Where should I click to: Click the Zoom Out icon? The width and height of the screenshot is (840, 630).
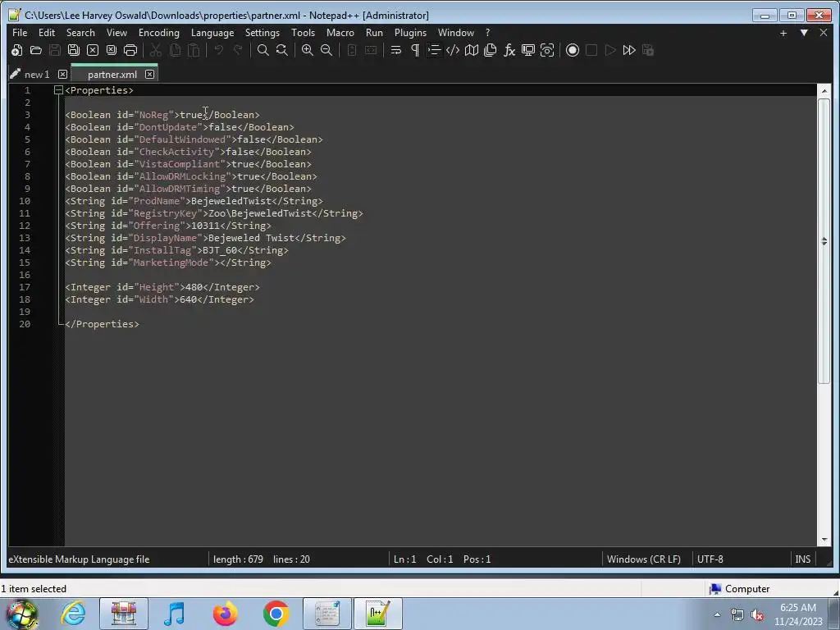326,50
